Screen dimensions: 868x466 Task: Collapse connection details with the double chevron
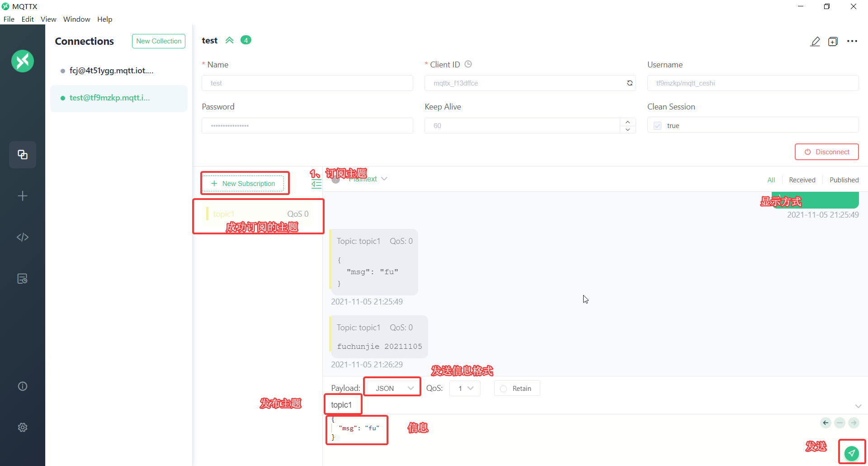[x=230, y=40]
